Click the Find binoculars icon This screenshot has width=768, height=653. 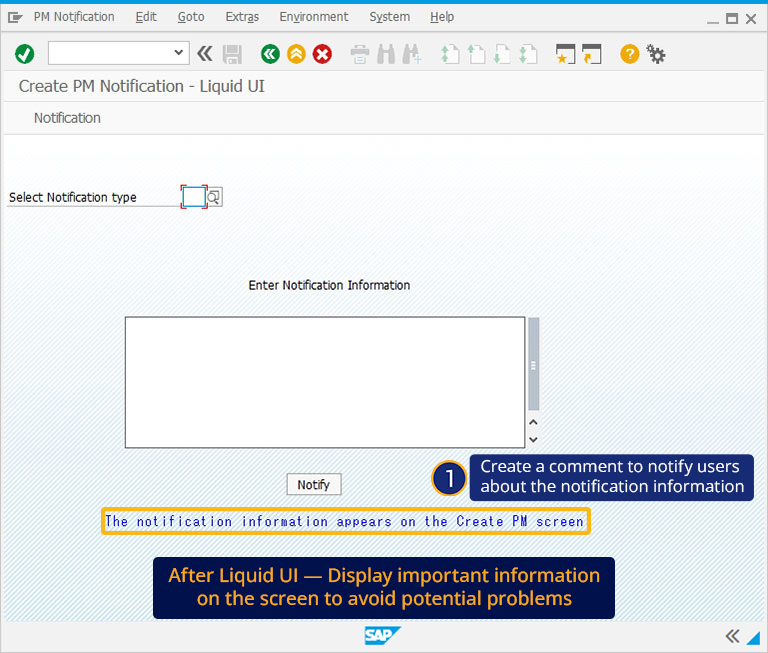(386, 54)
